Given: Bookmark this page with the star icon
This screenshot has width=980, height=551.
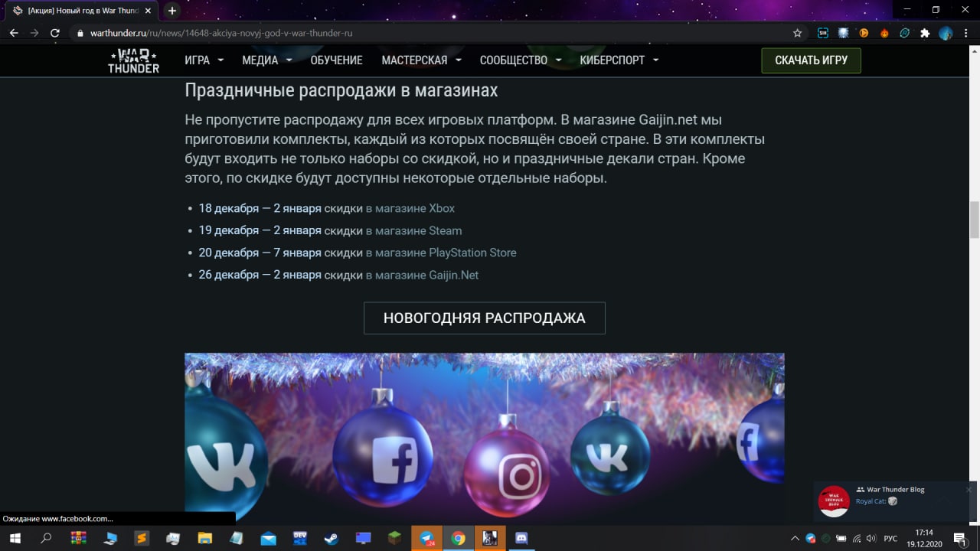Looking at the screenshot, I should coord(797,33).
